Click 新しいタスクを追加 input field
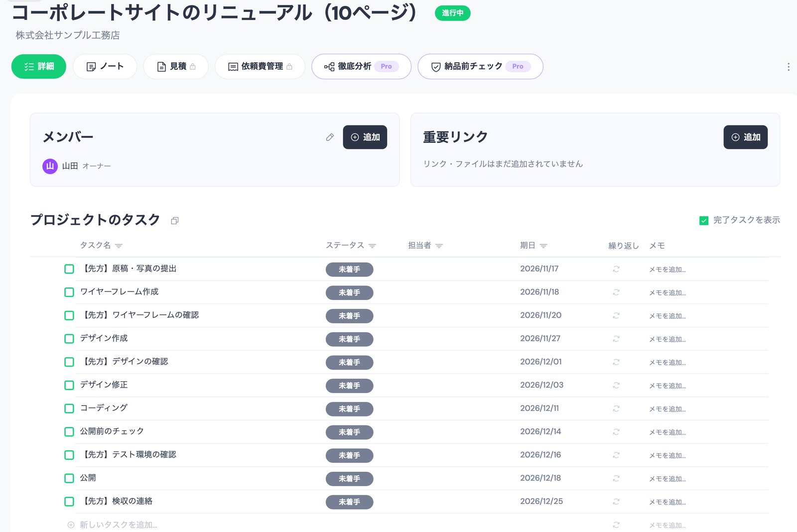The image size is (797, 532). tap(119, 525)
